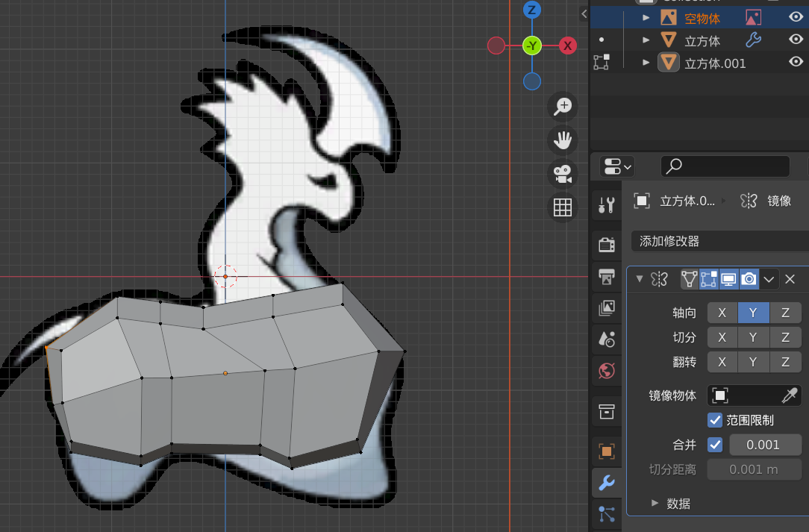Click the red X axis gizmo handle
The width and height of the screenshot is (809, 532).
pos(567,46)
